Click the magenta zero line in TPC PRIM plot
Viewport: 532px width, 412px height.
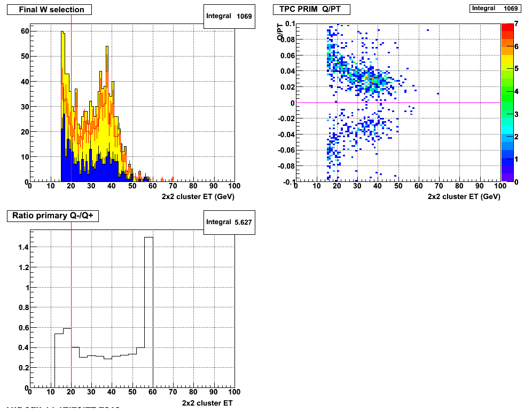coord(398,103)
